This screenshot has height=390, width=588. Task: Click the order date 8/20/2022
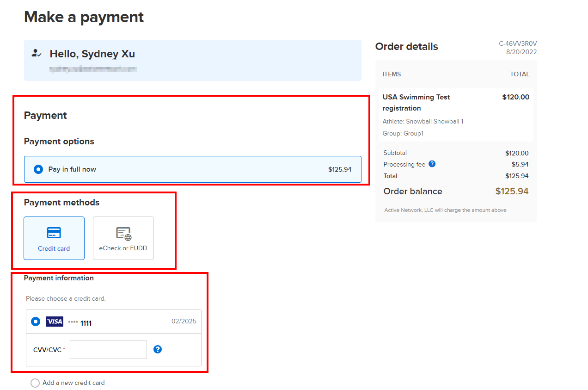(x=521, y=52)
